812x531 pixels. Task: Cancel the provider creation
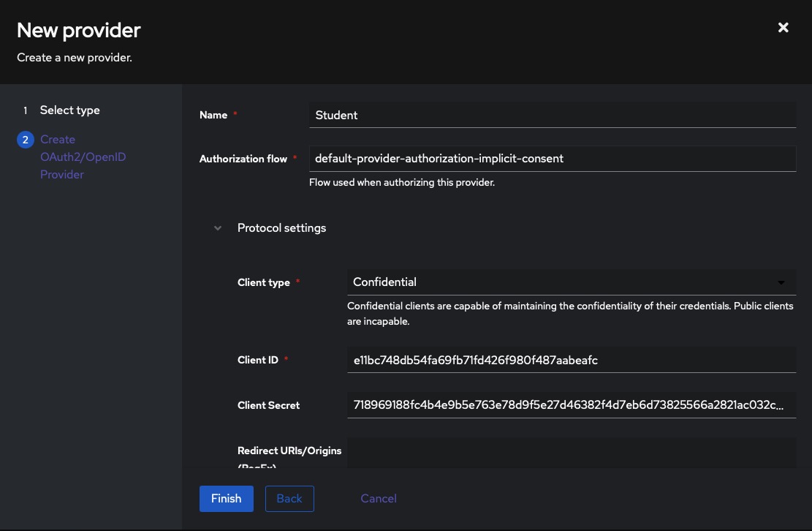378,498
